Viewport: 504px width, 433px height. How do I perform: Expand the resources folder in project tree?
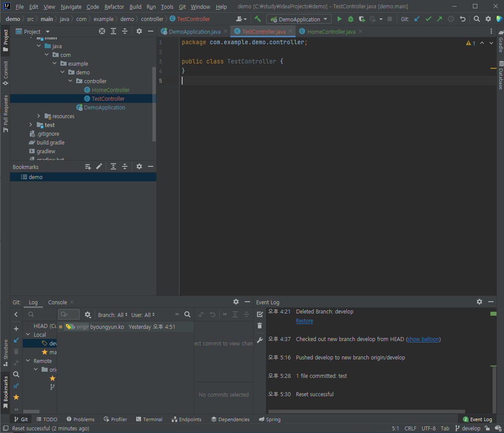[x=39, y=116]
